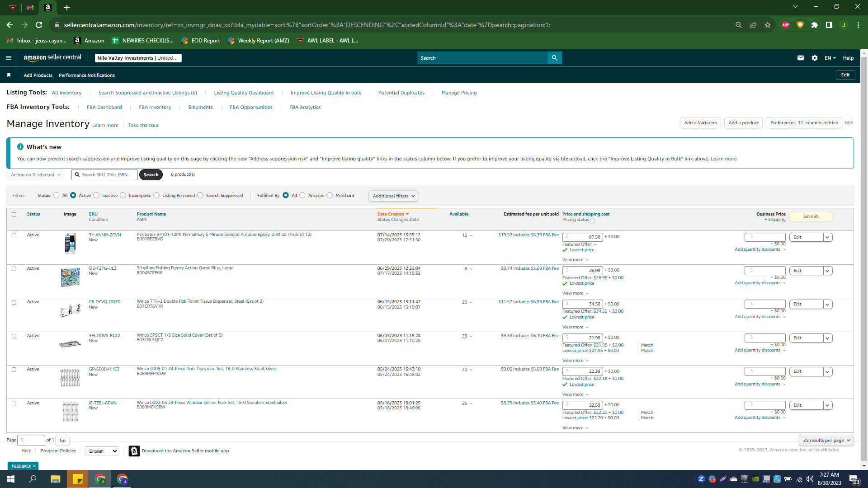This screenshot has height=488, width=868.
Task: Open Preferences: 11 columns hidden
Action: click(x=804, y=123)
